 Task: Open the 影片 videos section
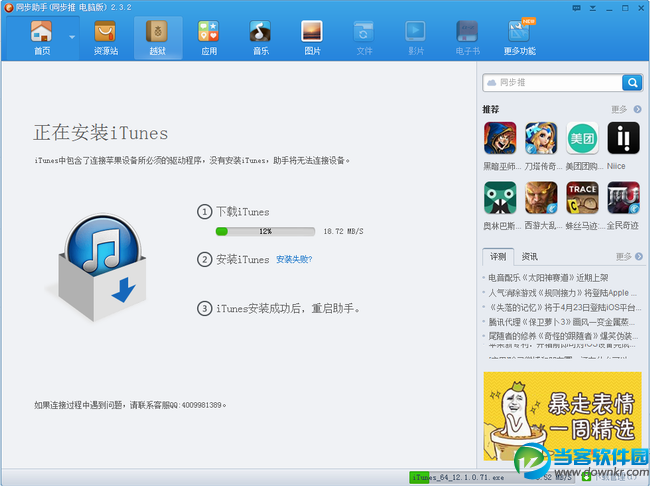tap(416, 38)
